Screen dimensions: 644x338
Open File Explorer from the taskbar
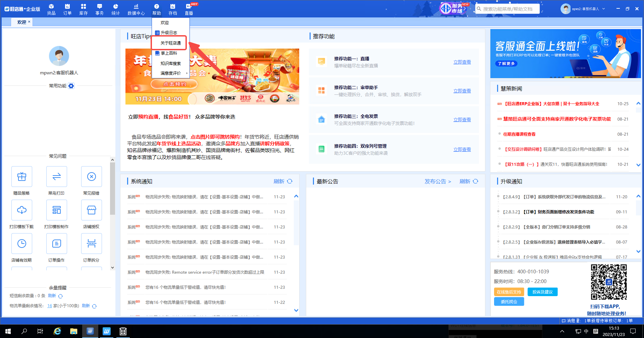pyautogui.click(x=74, y=331)
